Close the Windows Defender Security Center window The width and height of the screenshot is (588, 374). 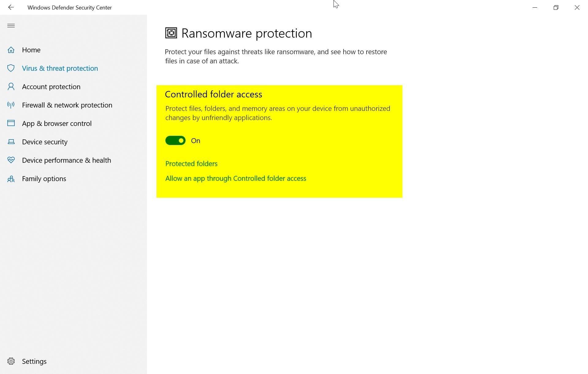tap(577, 7)
